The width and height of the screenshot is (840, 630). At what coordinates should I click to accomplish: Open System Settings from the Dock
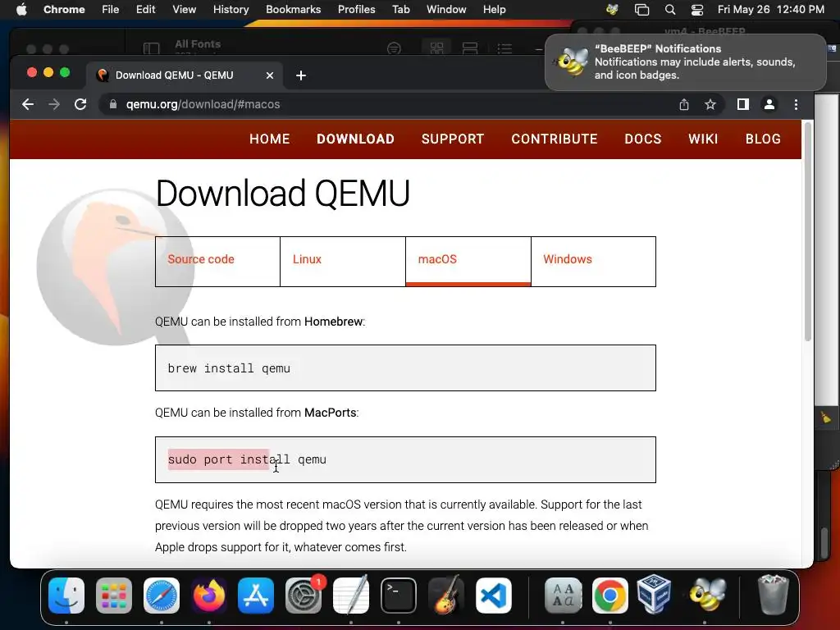point(304,596)
